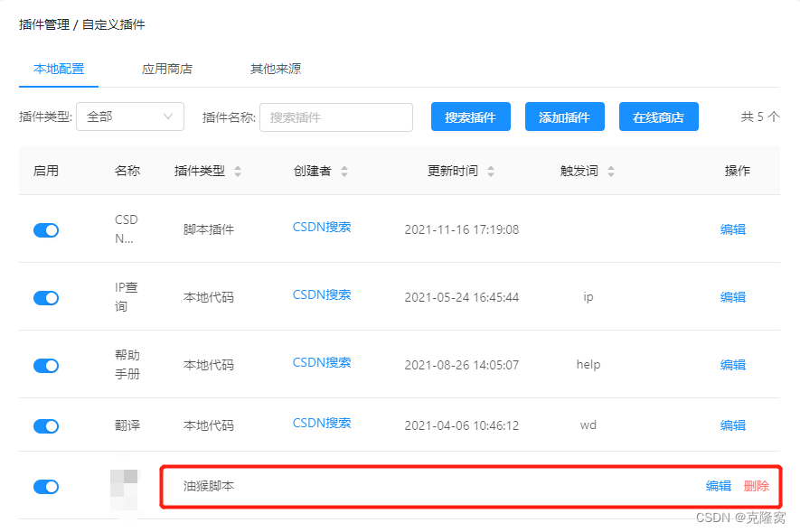Click the 启用 column header
The image size is (800, 532).
(46, 171)
